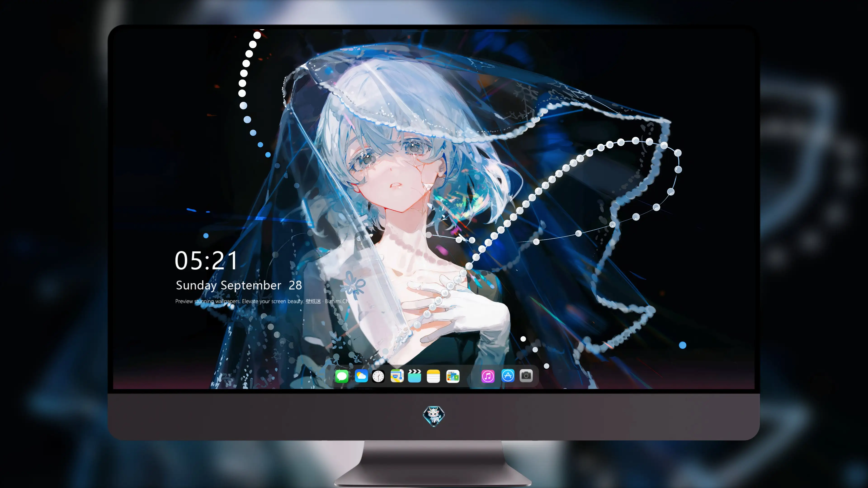The height and width of the screenshot is (488, 868).
Task: Open the clapperboard Videos app icon
Action: pos(415,376)
